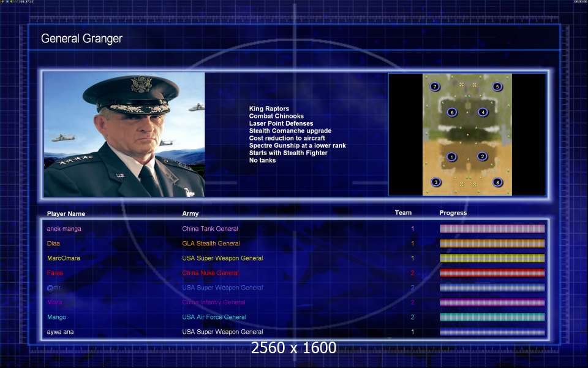Click the Stealth Comanche upgrade line
This screenshot has width=588, height=368.
coord(290,131)
